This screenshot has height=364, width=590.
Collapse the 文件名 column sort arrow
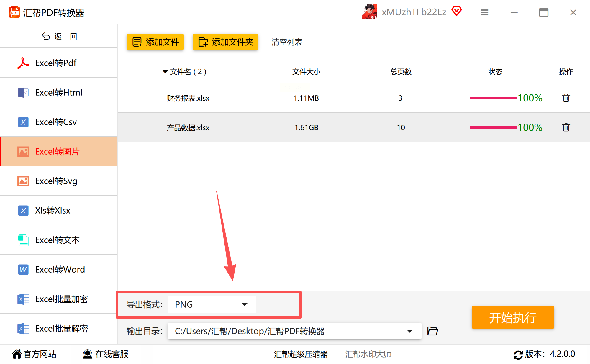coord(165,72)
